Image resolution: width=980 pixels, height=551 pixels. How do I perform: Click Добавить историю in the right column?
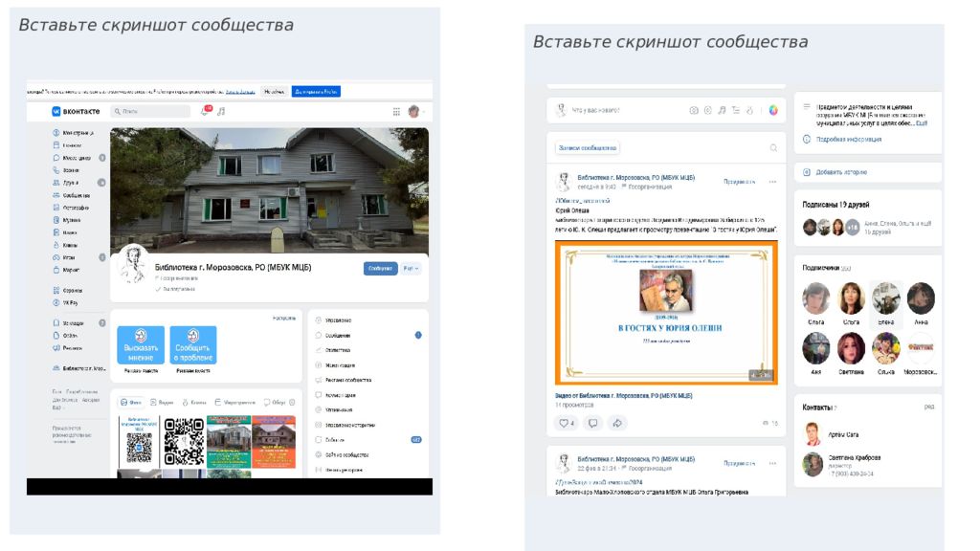click(x=841, y=172)
